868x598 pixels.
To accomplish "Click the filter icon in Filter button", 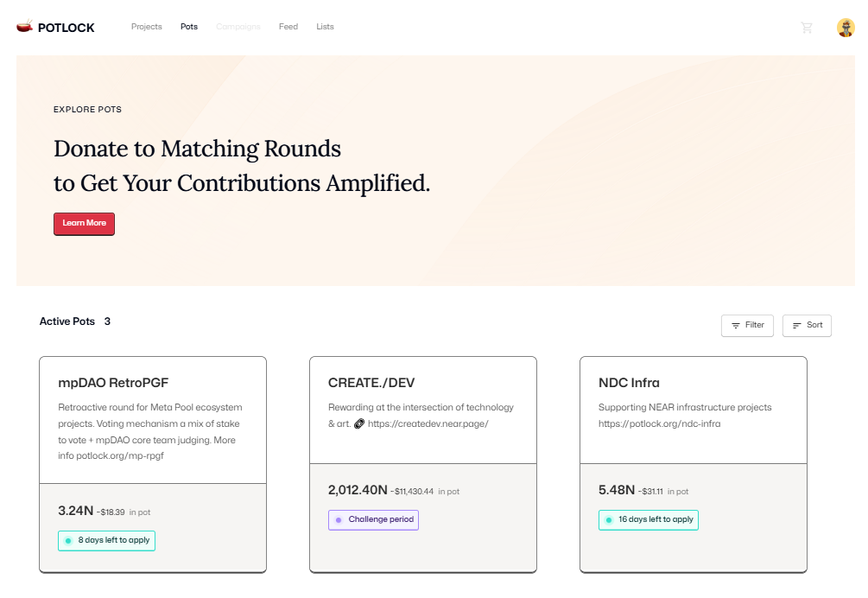I will pyautogui.click(x=736, y=326).
